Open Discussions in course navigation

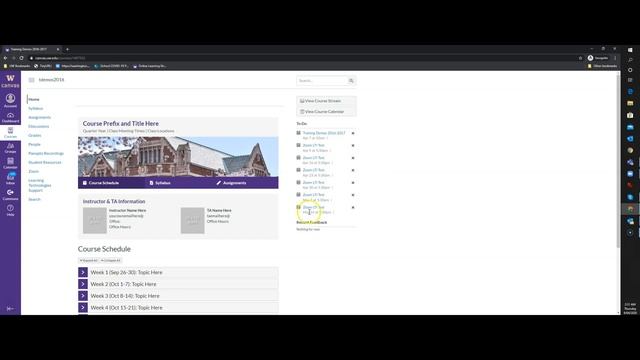point(39,126)
